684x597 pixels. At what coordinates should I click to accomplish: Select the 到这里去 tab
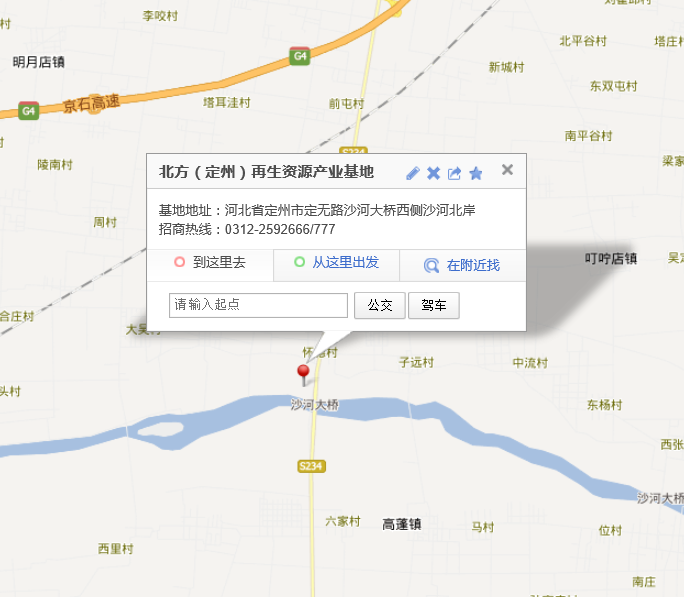pos(210,263)
